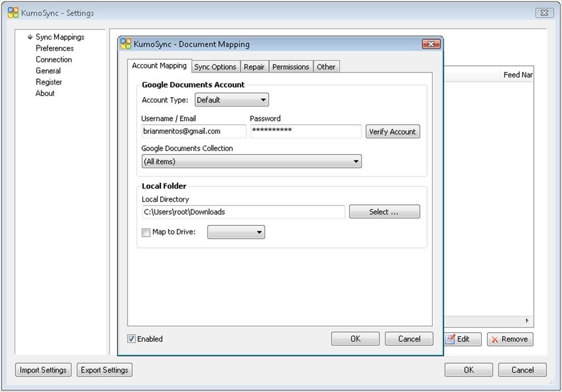Click the Remove button with red X icon
562x392 pixels.
pyautogui.click(x=510, y=339)
